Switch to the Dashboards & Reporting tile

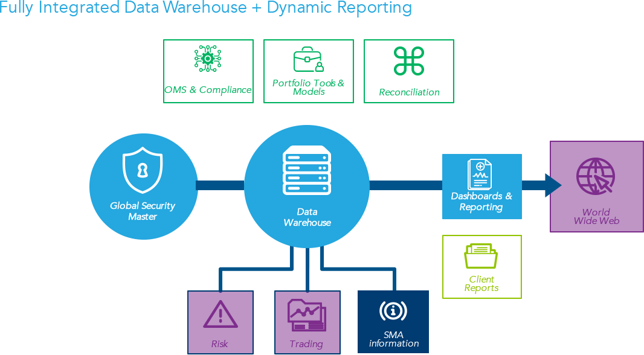tap(481, 187)
